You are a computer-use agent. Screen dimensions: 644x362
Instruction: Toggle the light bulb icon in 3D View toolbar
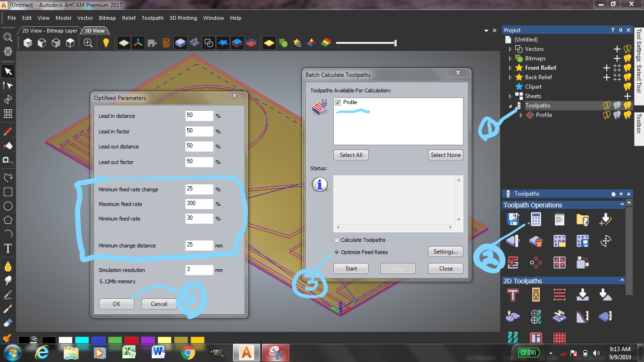tap(106, 43)
